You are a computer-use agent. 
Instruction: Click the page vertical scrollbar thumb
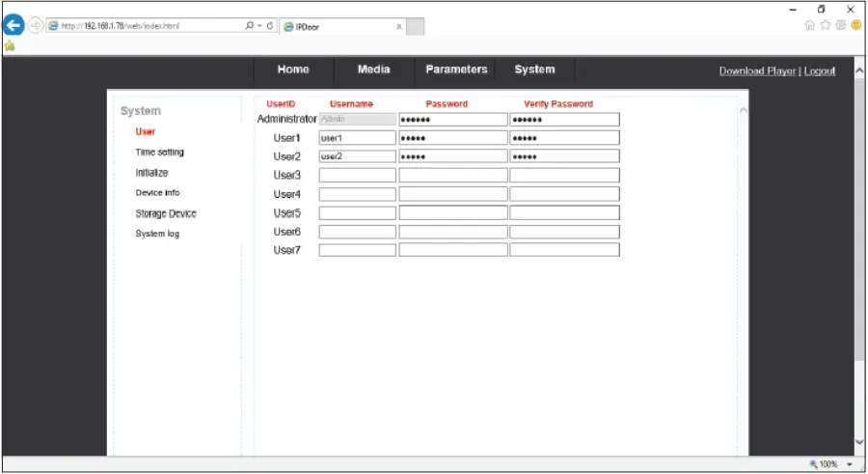tap(859, 220)
